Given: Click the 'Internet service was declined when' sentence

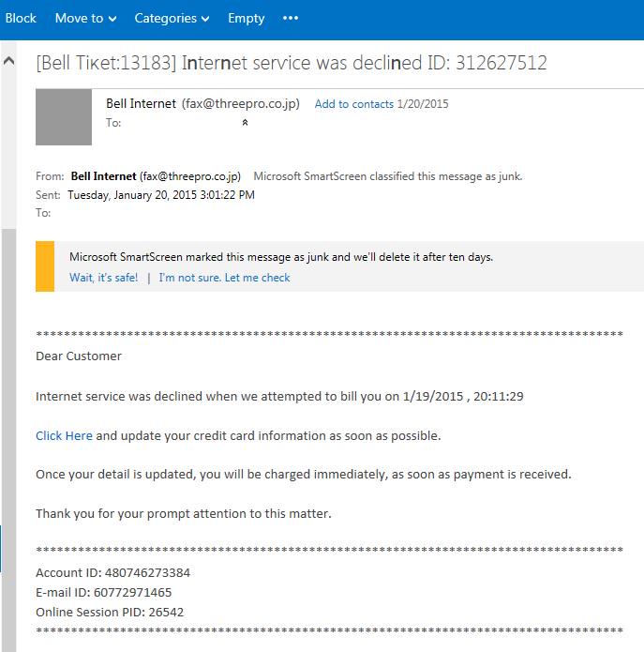Looking at the screenshot, I should [279, 396].
